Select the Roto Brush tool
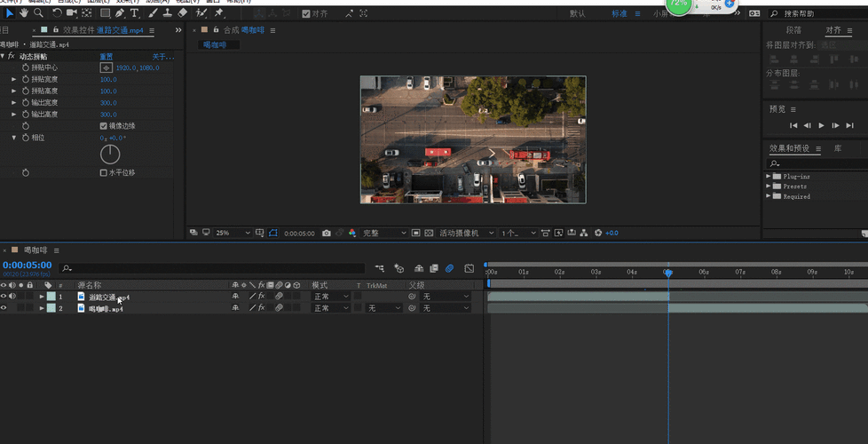 [201, 12]
